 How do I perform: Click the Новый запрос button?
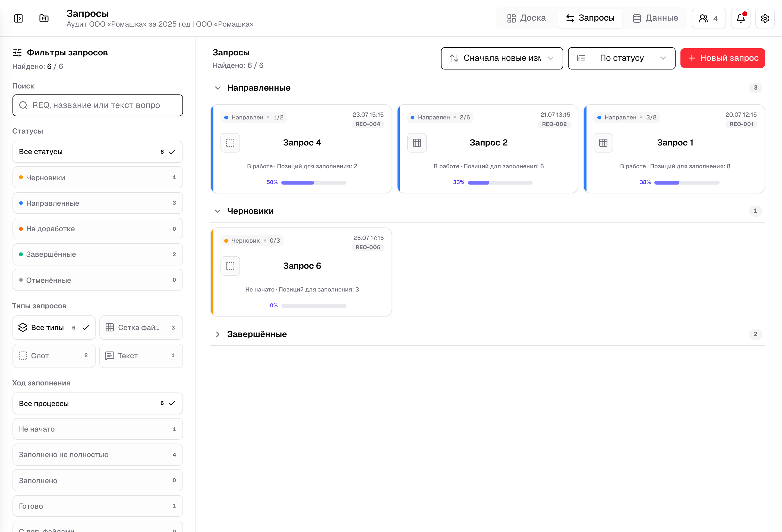723,58
